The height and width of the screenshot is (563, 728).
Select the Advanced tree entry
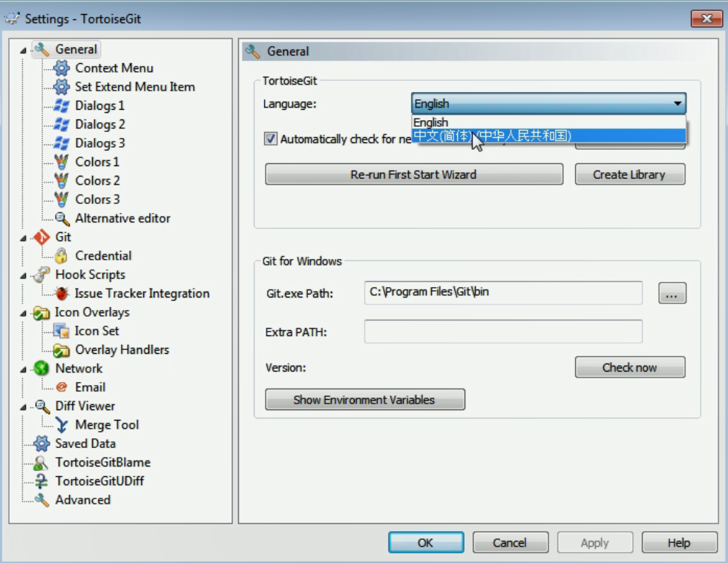pyautogui.click(x=82, y=500)
